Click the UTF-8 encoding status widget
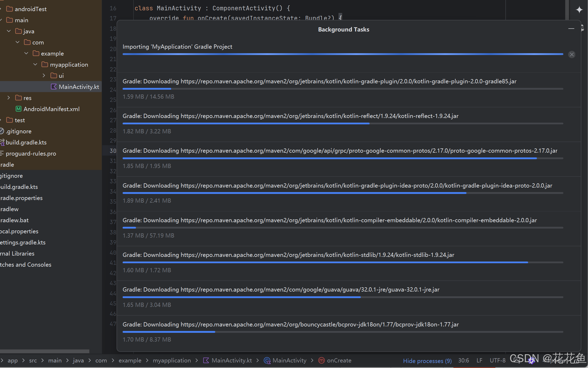This screenshot has height=368, width=588. pos(497,360)
